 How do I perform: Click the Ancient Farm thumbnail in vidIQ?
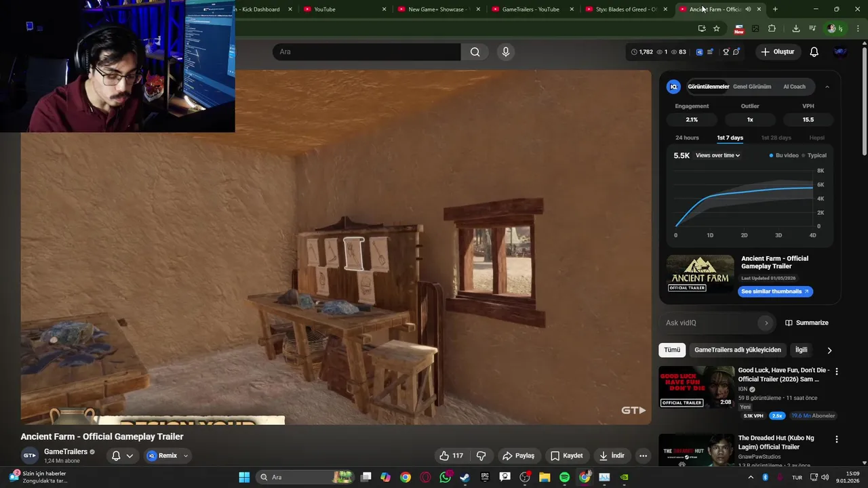point(700,274)
